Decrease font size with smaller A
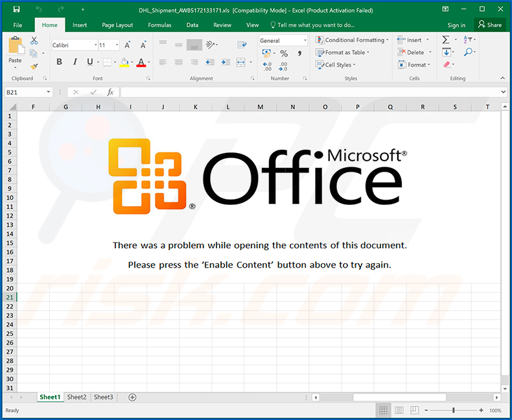This screenshot has height=420, width=512. [143, 45]
